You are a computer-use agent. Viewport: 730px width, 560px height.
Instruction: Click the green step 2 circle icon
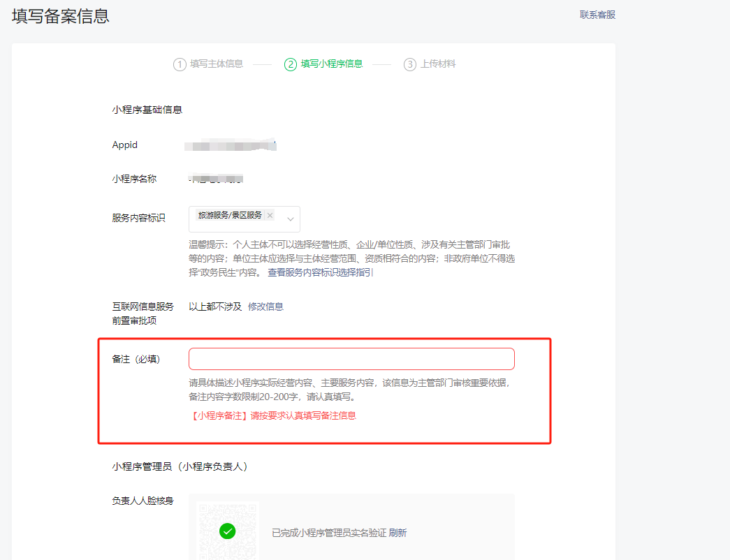[291, 64]
